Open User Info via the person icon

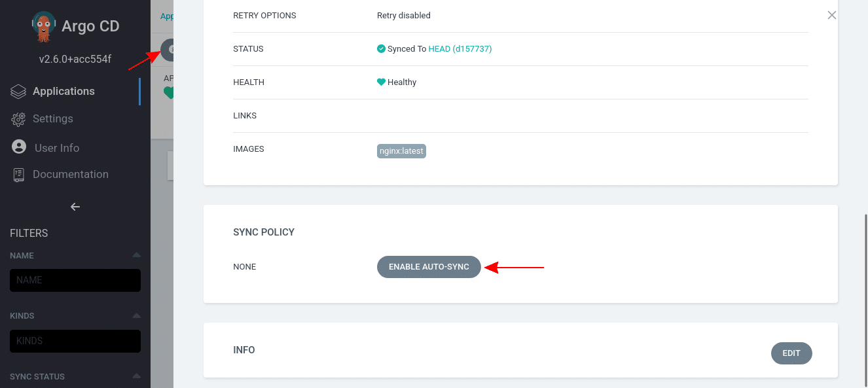(x=18, y=147)
